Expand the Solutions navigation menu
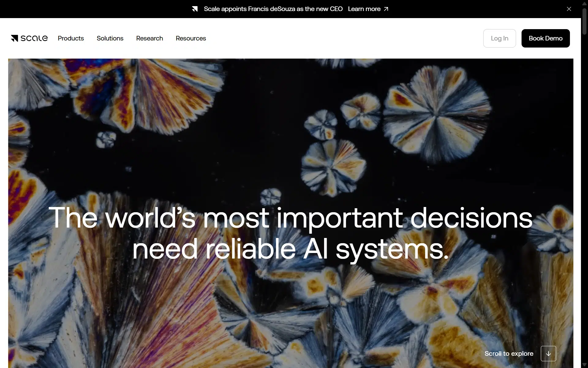The height and width of the screenshot is (368, 588). [110, 38]
